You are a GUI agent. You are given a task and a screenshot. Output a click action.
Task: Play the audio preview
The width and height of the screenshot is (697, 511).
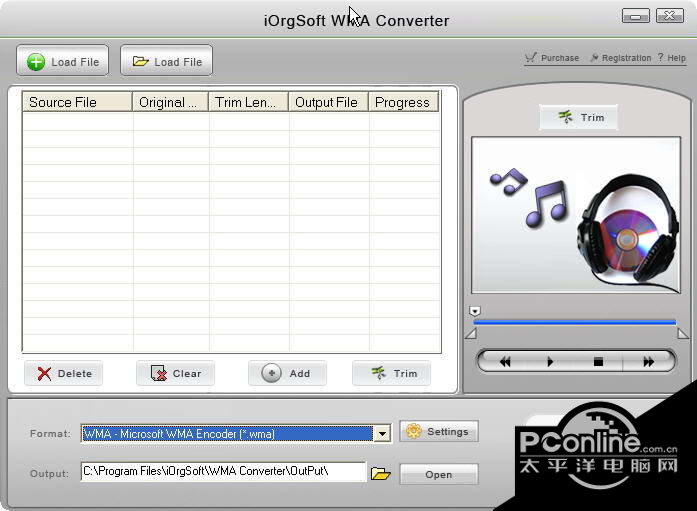pos(550,362)
